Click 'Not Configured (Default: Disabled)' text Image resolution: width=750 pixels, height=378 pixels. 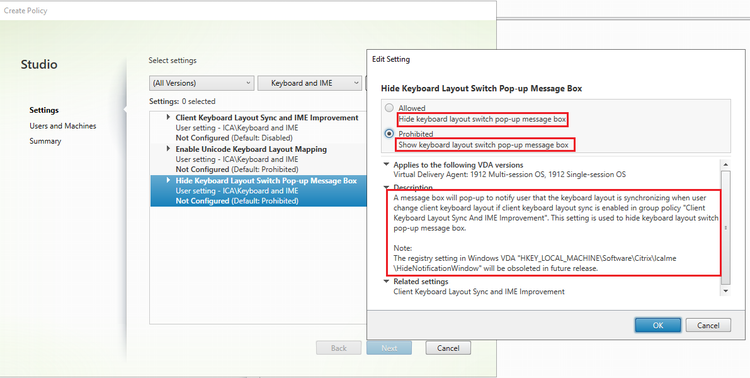point(234,138)
